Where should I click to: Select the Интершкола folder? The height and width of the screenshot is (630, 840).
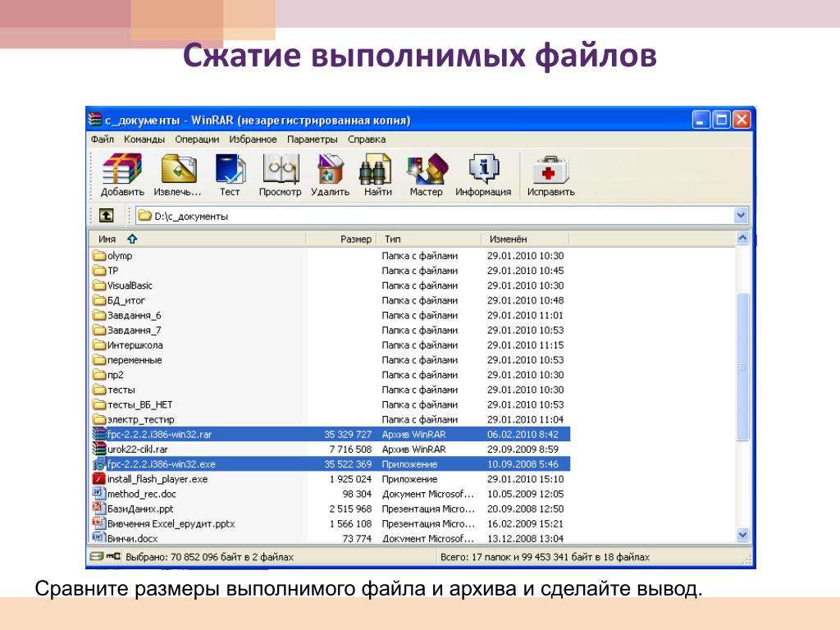click(127, 345)
